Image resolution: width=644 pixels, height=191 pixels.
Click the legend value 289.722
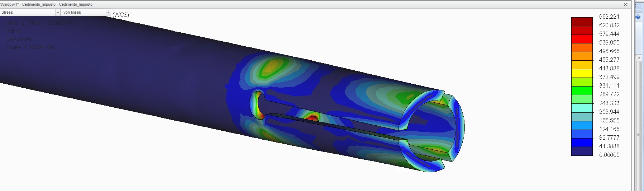(x=609, y=94)
